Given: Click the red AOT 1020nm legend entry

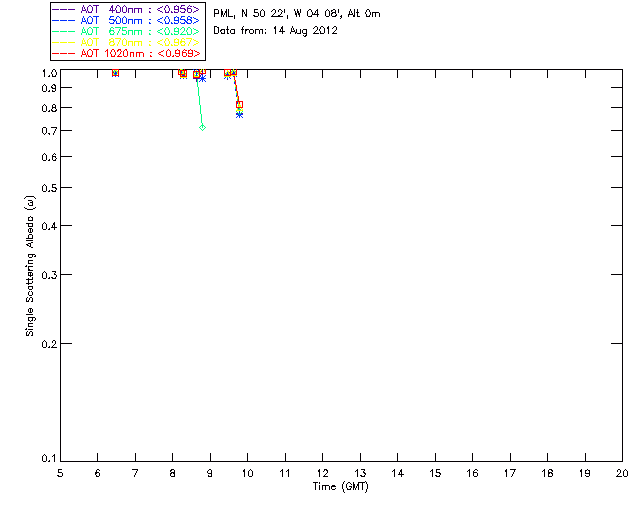Looking at the screenshot, I should [x=126, y=53].
